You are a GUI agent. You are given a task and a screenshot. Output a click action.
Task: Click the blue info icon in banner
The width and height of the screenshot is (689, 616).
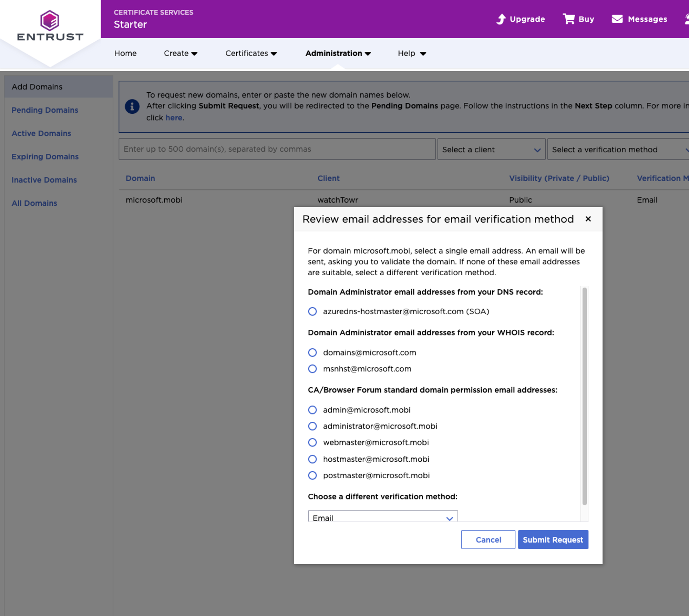132,106
